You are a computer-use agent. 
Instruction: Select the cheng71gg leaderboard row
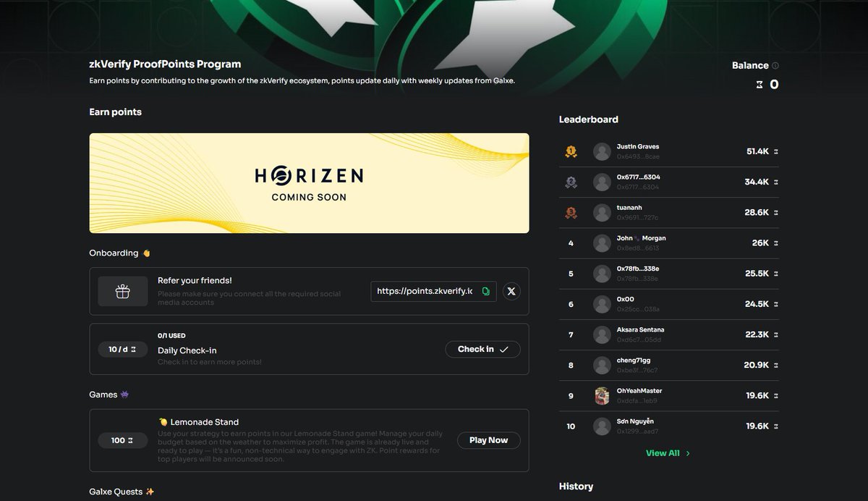669,365
